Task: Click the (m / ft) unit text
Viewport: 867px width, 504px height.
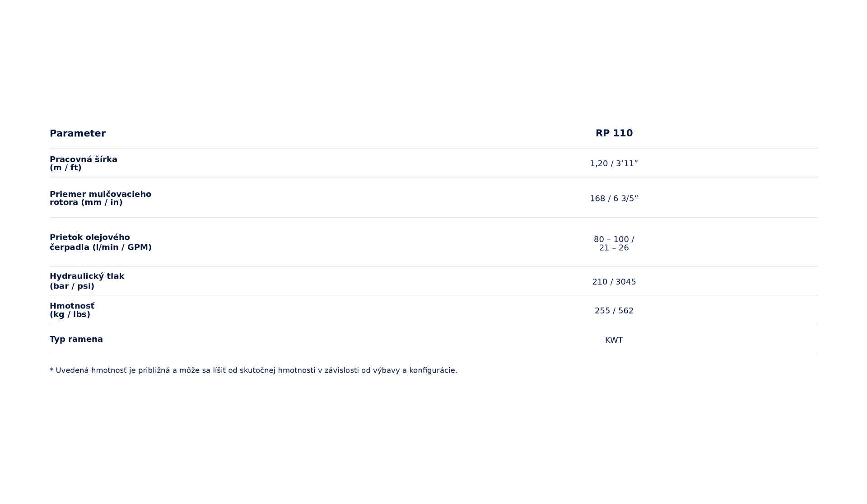Action: (x=65, y=168)
